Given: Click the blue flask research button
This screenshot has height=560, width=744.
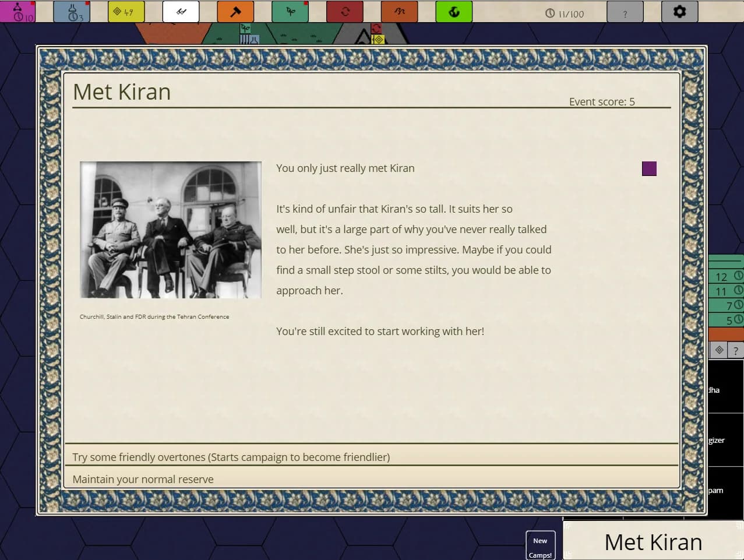Looking at the screenshot, I should tap(72, 12).
